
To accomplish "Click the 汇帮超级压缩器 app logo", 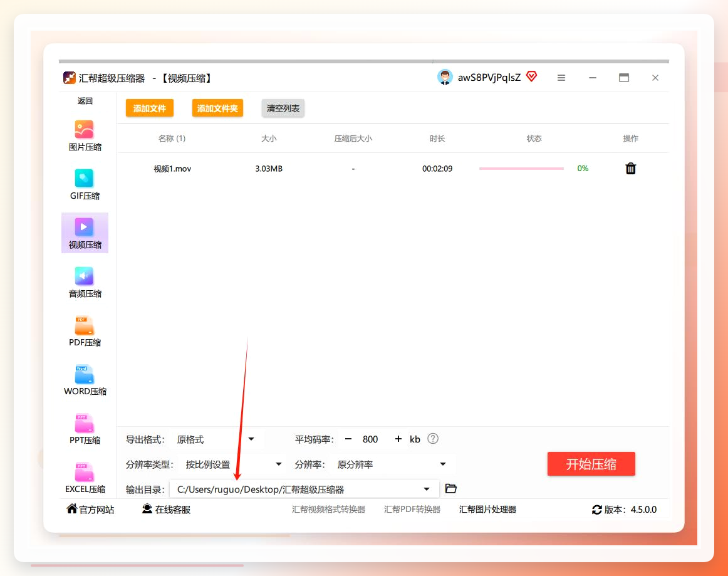I will point(69,78).
